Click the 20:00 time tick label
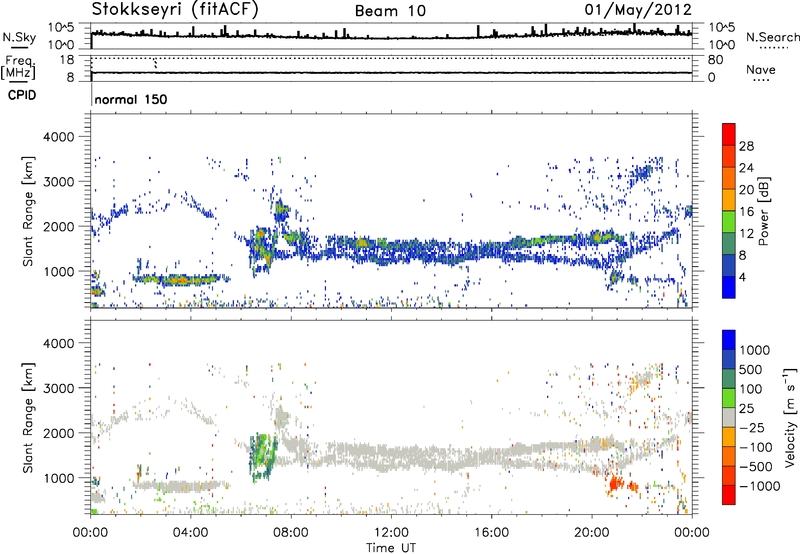Image resolution: width=800 pixels, height=554 pixels. 591,533
